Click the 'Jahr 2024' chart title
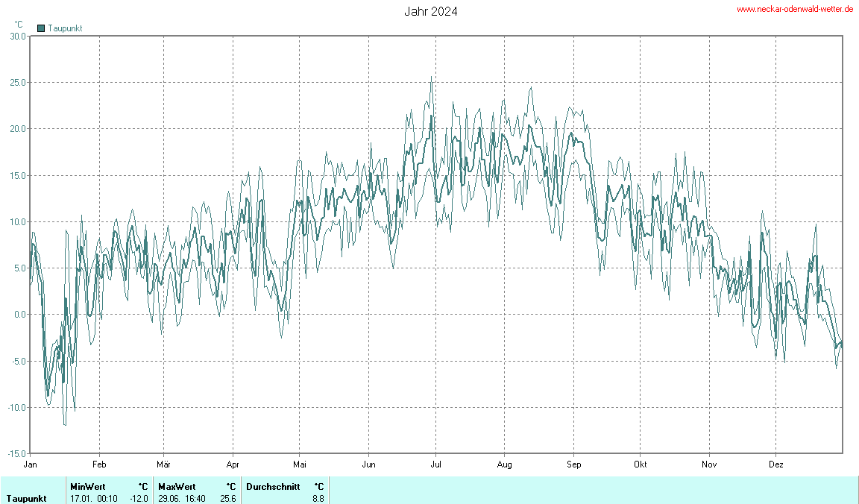This screenshot has height=504, width=859. point(431,11)
